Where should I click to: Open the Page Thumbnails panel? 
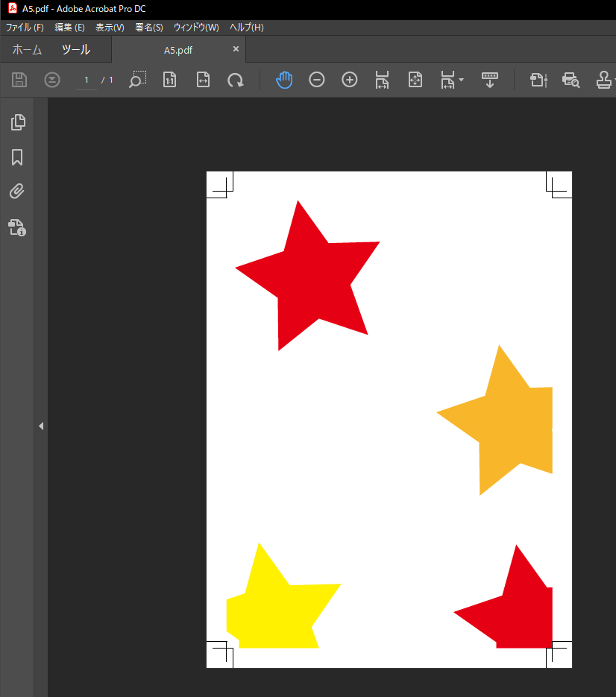[x=17, y=122]
